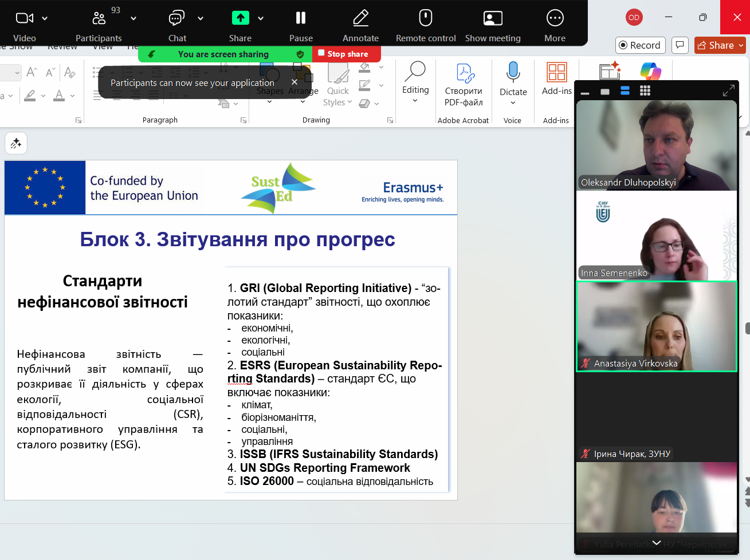Click Show meeting in Zoom toolbar

493,19
